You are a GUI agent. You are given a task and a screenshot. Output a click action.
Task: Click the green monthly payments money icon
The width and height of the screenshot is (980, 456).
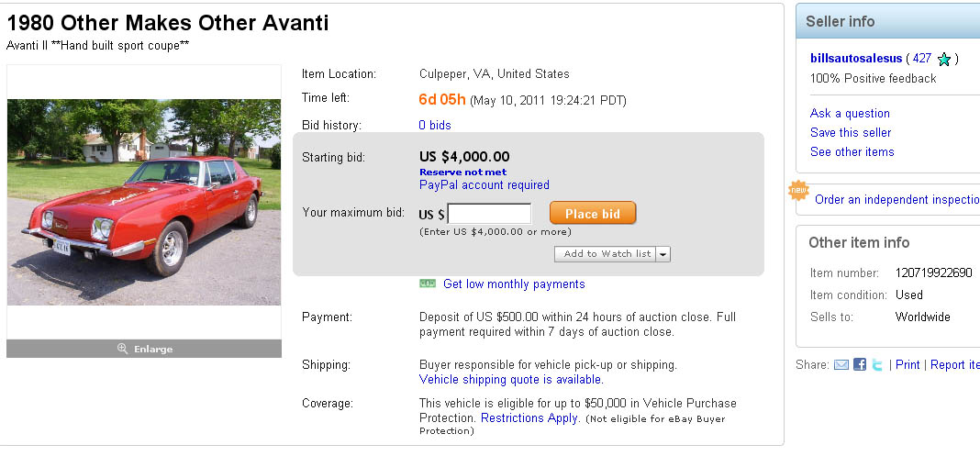(428, 284)
